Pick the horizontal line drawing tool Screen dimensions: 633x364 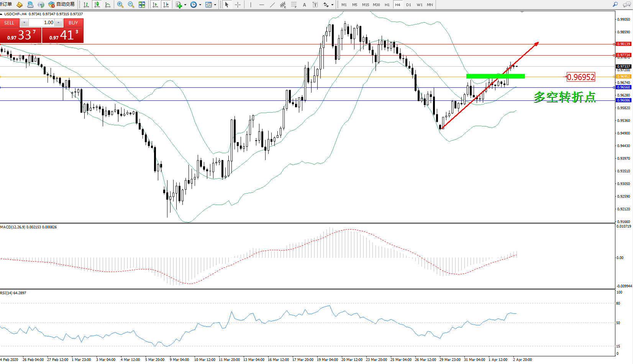point(261,5)
